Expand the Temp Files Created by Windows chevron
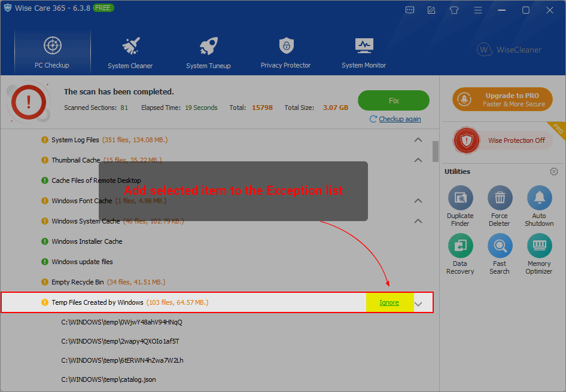 pos(418,304)
